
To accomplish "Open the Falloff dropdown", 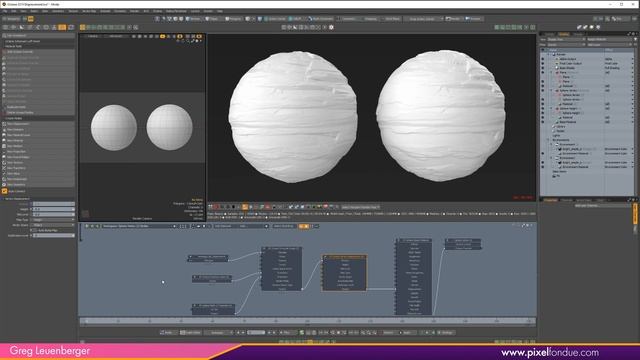I will (297, 19).
